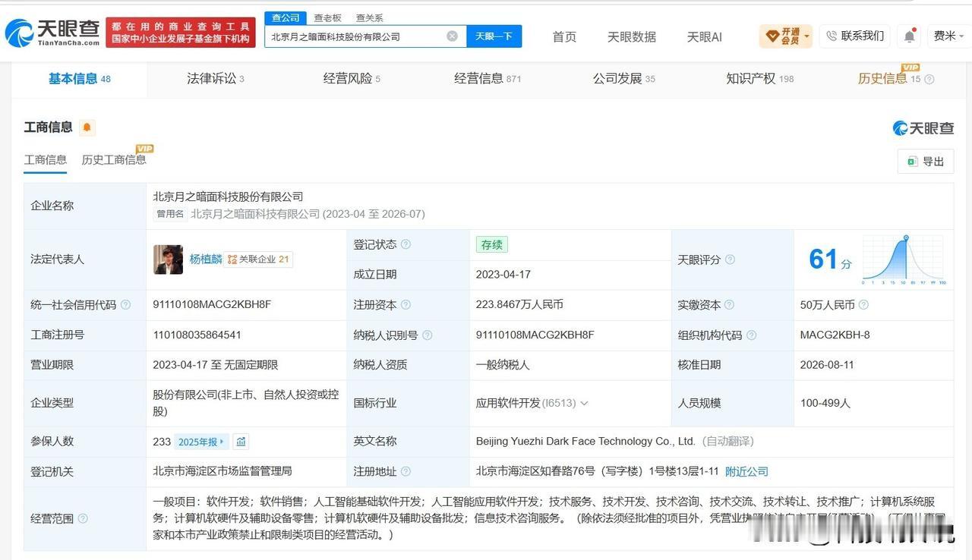This screenshot has width=972, height=560.
Task: Click the 关联企业 21 badge
Action: [258, 259]
